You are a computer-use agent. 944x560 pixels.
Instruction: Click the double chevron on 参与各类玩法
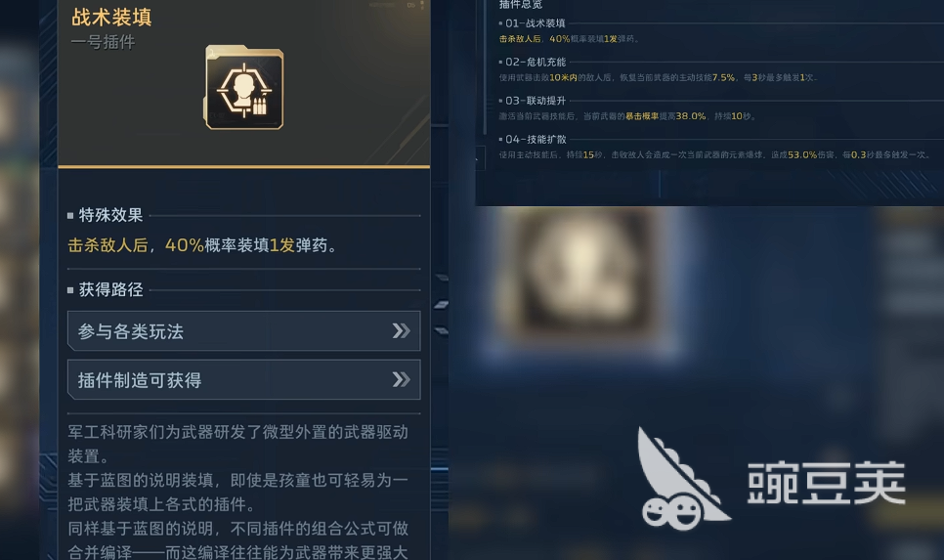(401, 330)
